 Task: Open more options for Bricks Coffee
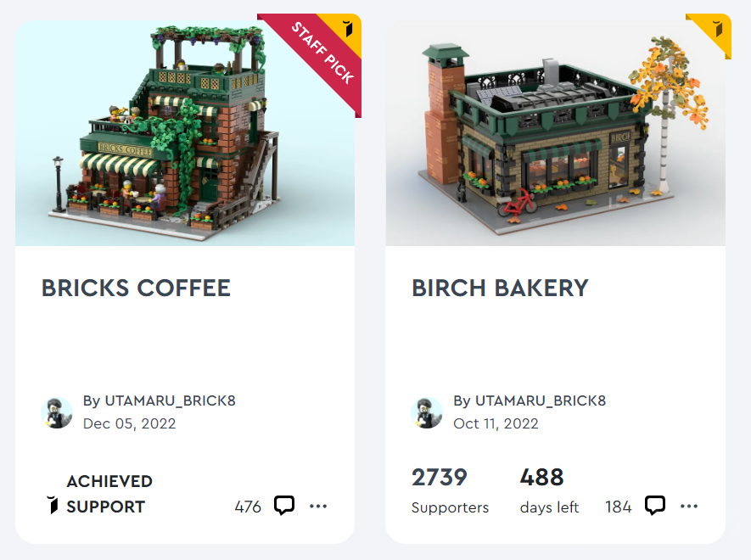coord(318,506)
